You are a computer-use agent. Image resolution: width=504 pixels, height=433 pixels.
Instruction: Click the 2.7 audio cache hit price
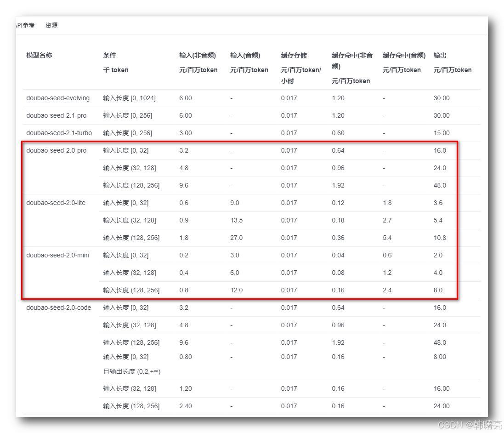pos(387,220)
